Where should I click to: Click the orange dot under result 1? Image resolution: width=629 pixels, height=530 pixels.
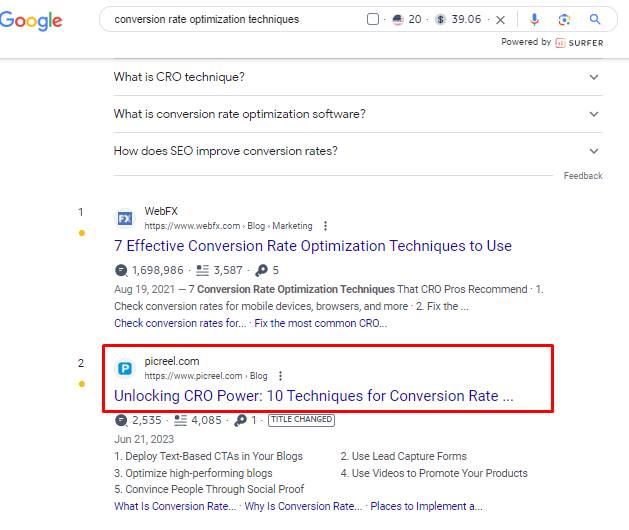pos(82,233)
